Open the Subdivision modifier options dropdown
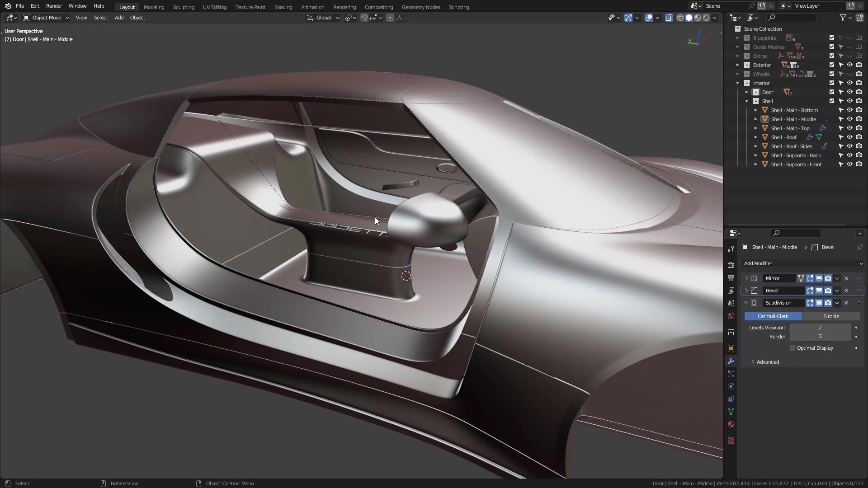868x488 pixels. click(837, 303)
